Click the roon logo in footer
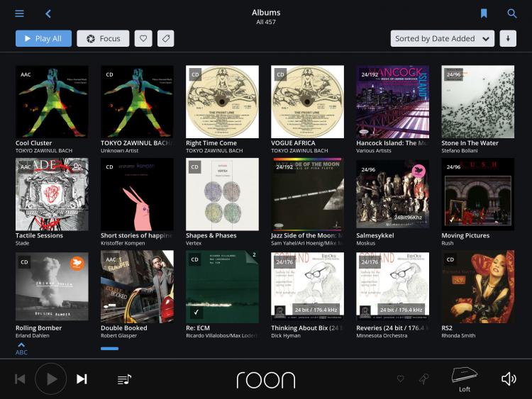Viewport: 532px width, 399px height. [266, 380]
